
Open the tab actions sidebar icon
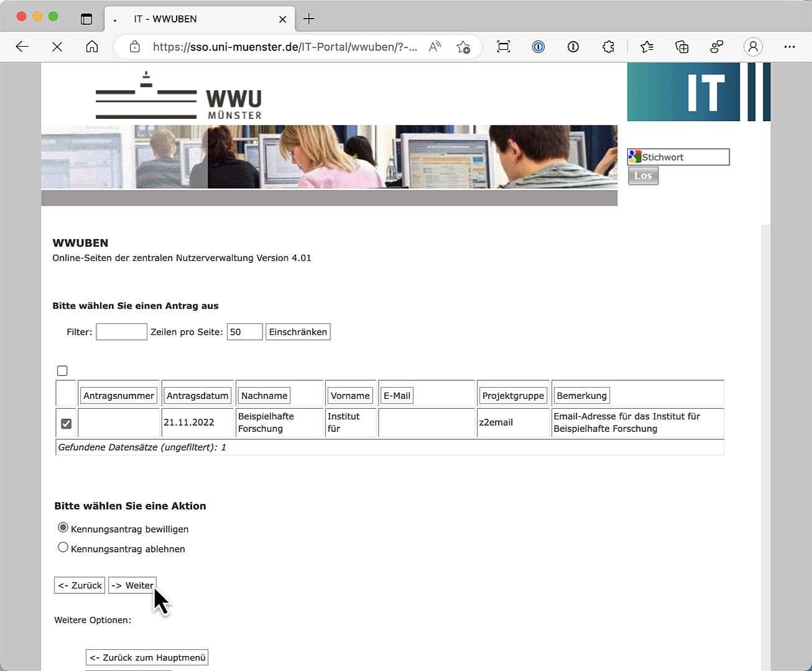pos(86,19)
